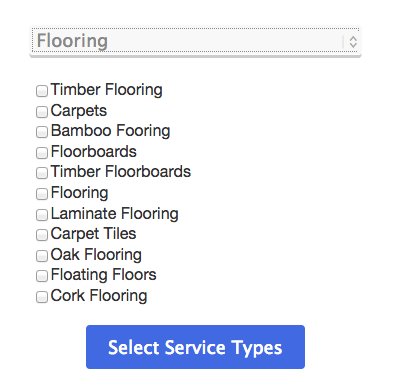
Task: Click the Floating Floors label text
Action: tap(104, 275)
